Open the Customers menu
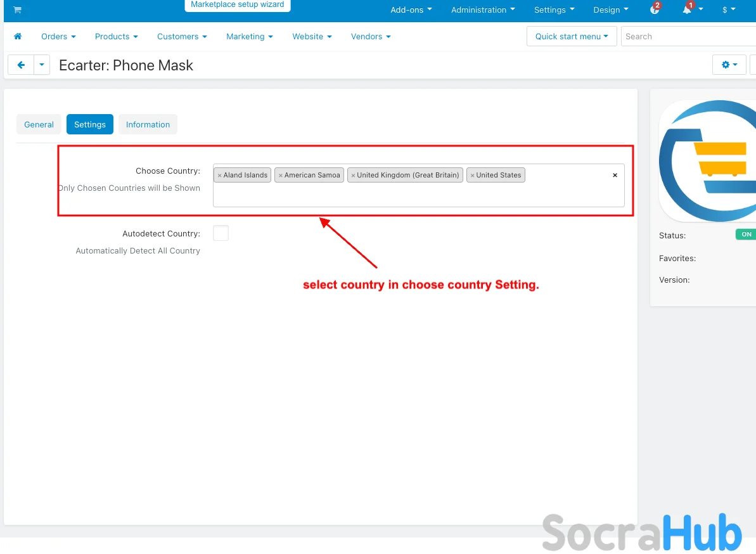 pos(182,36)
